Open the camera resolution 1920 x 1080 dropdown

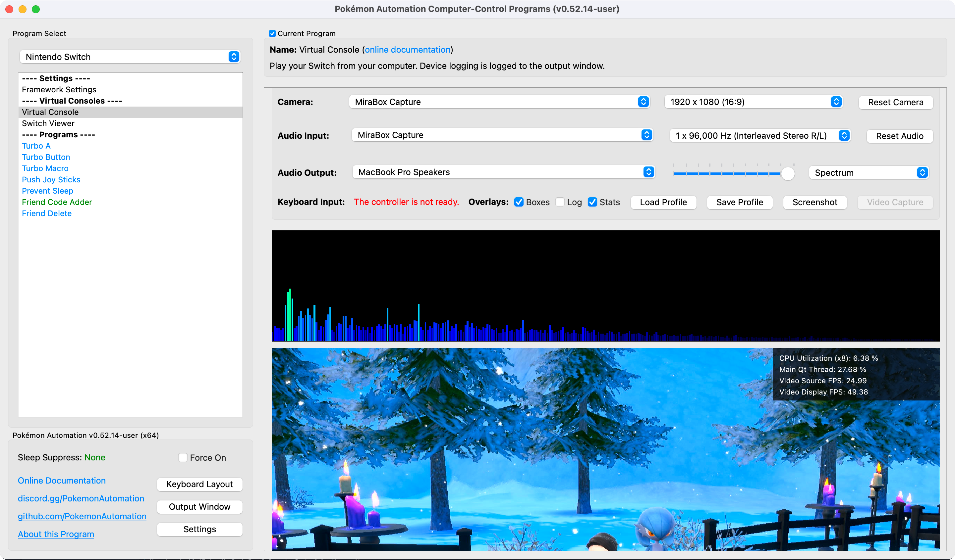pyautogui.click(x=753, y=102)
